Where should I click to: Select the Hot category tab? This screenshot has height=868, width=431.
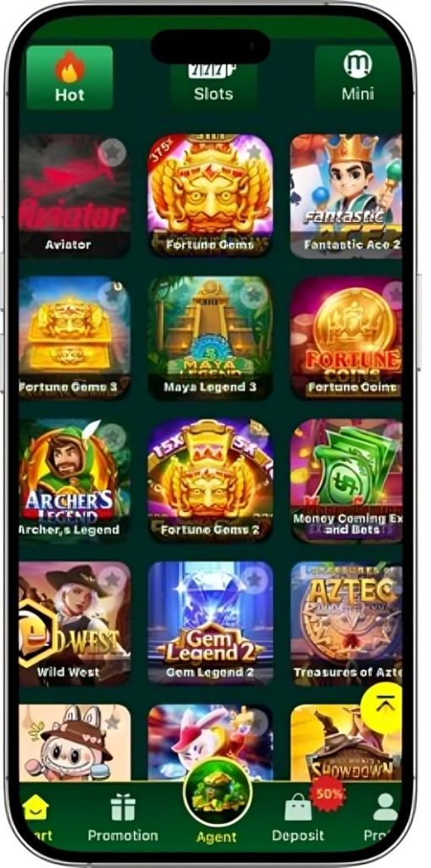point(69,77)
